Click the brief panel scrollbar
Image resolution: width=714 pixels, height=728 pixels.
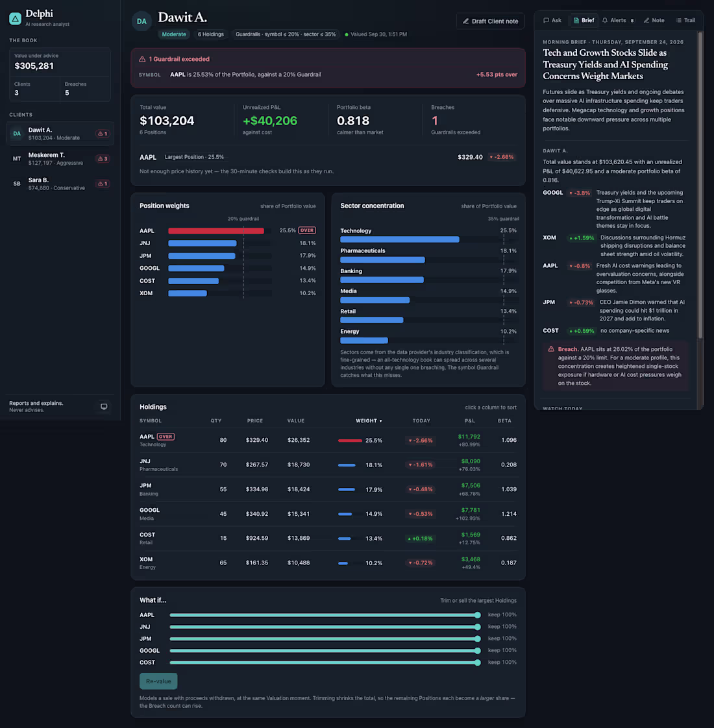700,185
